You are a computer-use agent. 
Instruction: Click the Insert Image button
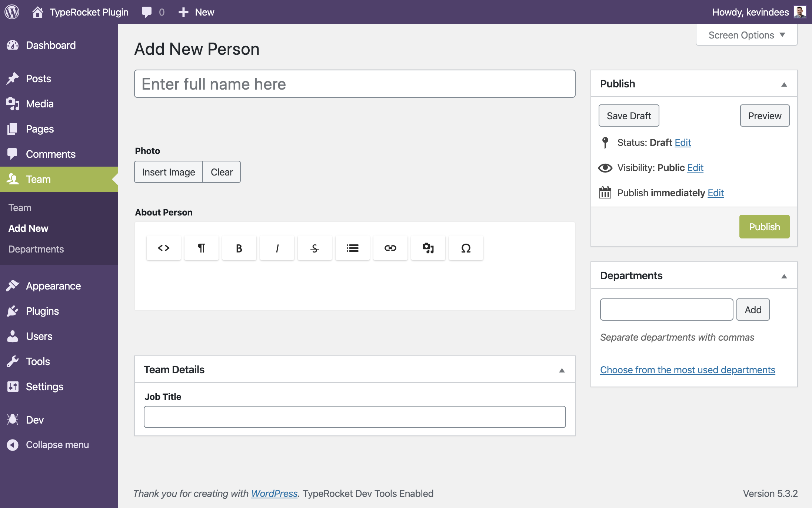(169, 172)
